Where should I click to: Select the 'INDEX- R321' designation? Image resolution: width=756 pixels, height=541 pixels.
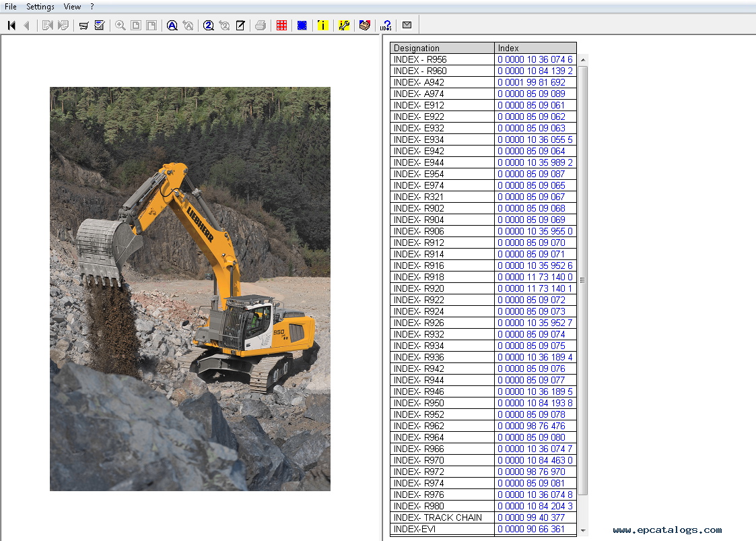pos(419,197)
